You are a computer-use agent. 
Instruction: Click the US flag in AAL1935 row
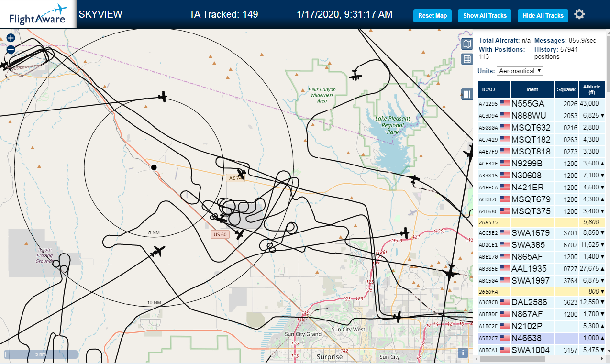point(504,268)
